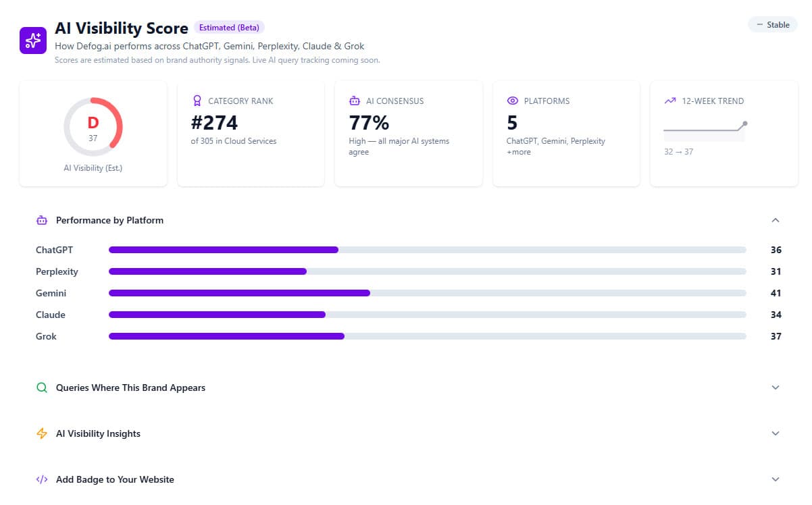
Task: Click the Perplexity score 31
Action: pyautogui.click(x=776, y=271)
